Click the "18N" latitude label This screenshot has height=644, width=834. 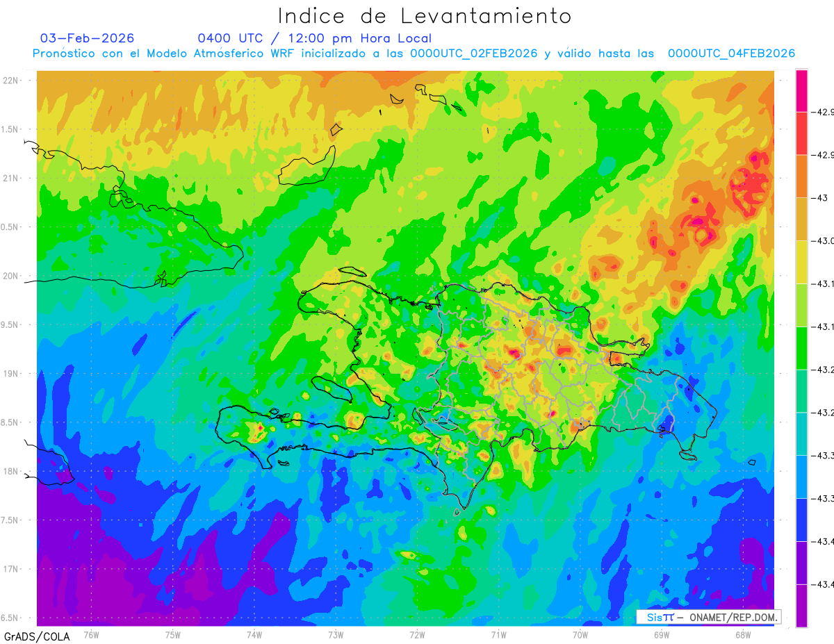click(11, 471)
